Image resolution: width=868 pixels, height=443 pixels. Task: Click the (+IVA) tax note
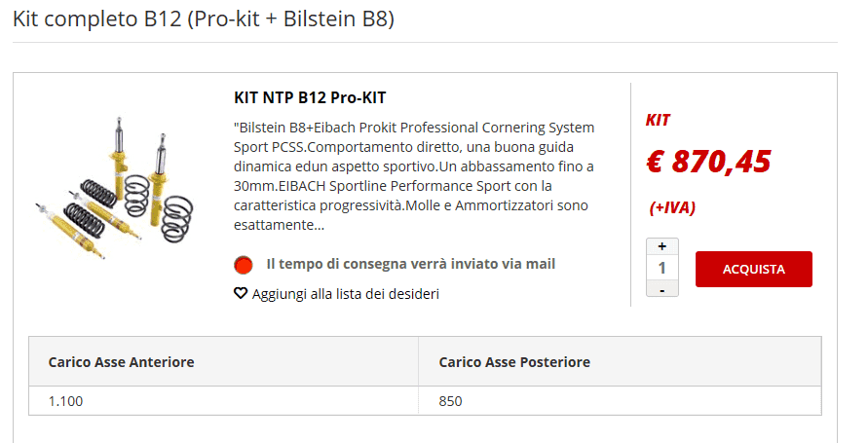point(672,208)
